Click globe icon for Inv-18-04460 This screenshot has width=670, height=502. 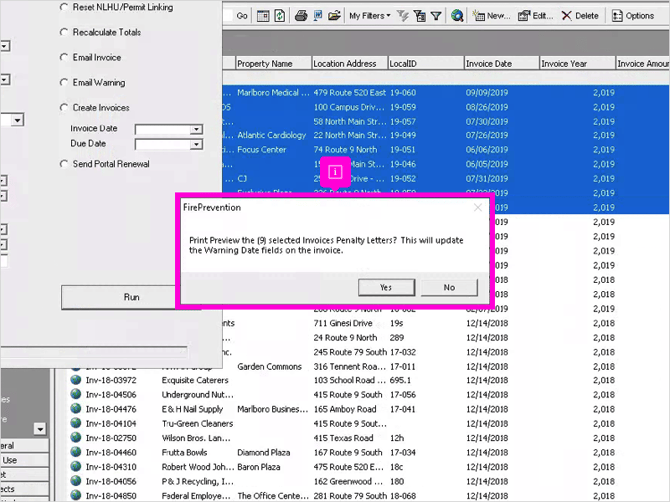(76, 452)
